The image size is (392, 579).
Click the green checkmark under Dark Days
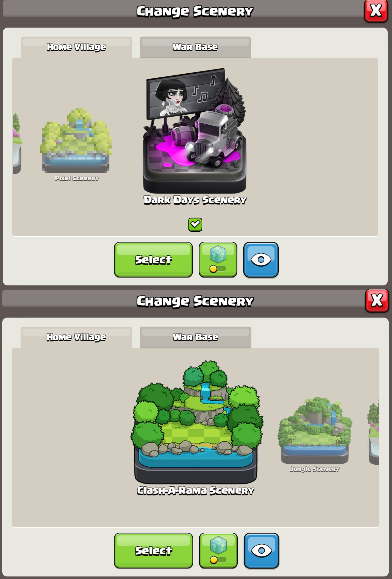pyautogui.click(x=195, y=225)
